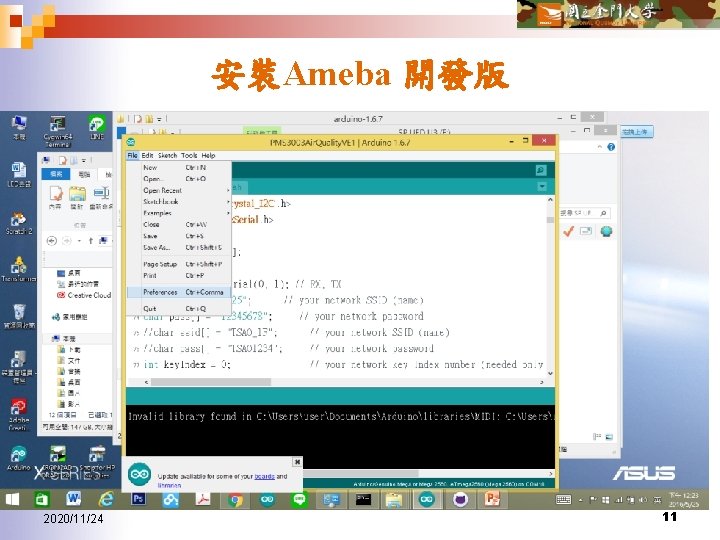The image size is (720, 540).
Task: Choose Print from the File menu
Action: pyautogui.click(x=179, y=276)
